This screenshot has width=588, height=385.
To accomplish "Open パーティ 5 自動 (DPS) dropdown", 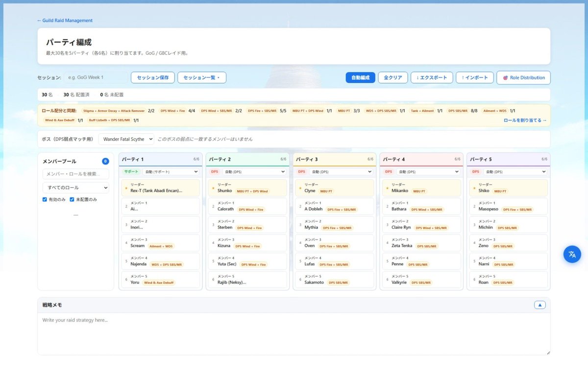I will 515,172.
